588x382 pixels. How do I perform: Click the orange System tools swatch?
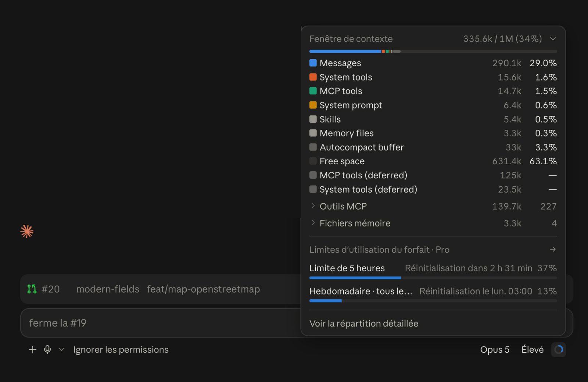point(313,77)
